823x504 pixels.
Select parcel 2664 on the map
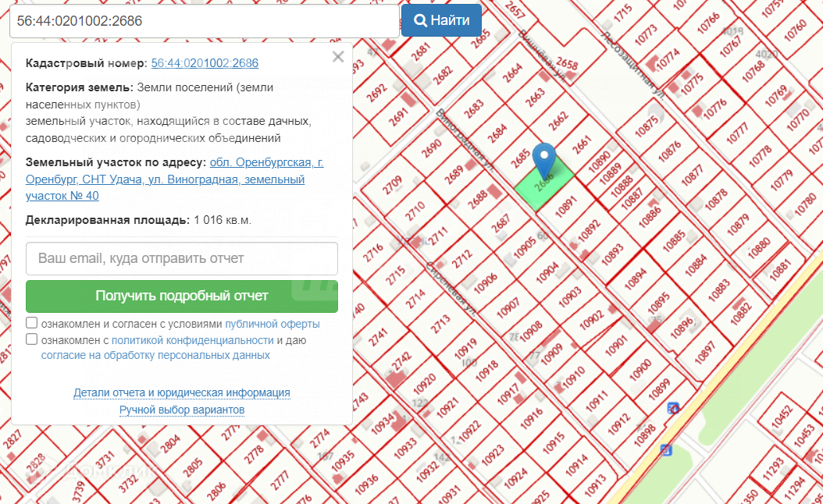(512, 73)
